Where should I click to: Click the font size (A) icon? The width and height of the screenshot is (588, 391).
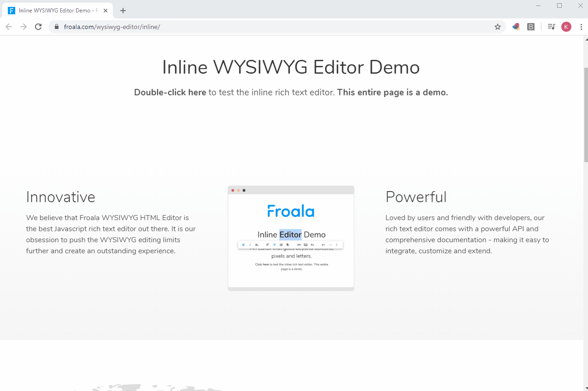coord(257,245)
